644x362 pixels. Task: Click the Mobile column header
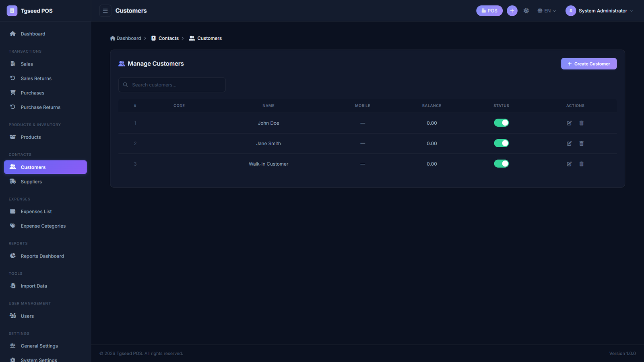coord(363,106)
